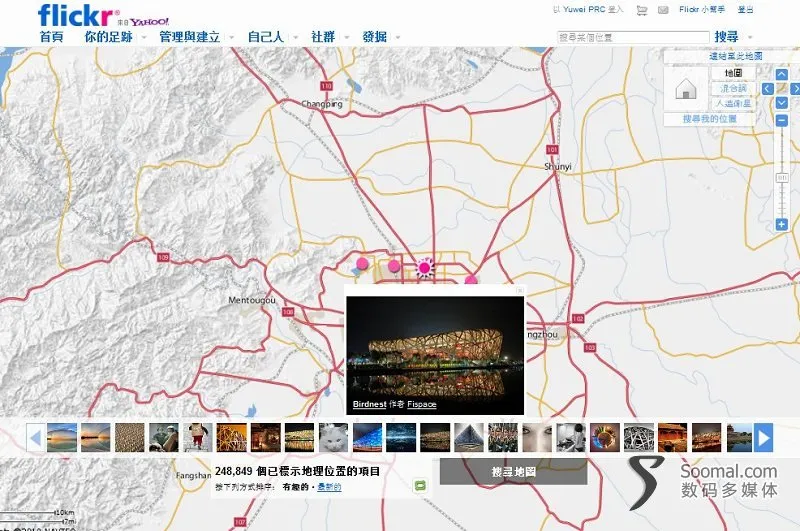Pan the map right with arrow
The width and height of the screenshot is (800, 531).
coord(795,89)
